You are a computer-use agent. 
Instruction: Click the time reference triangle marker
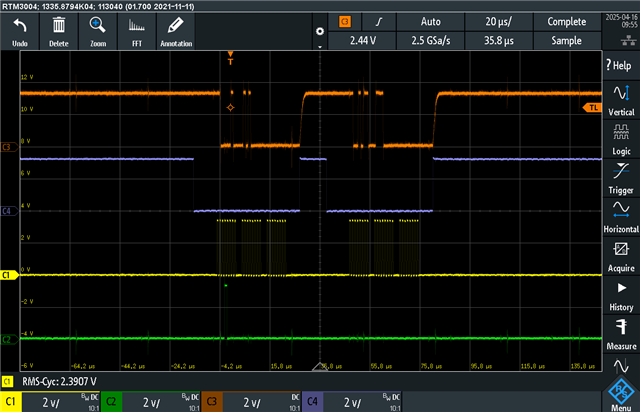pos(320,366)
